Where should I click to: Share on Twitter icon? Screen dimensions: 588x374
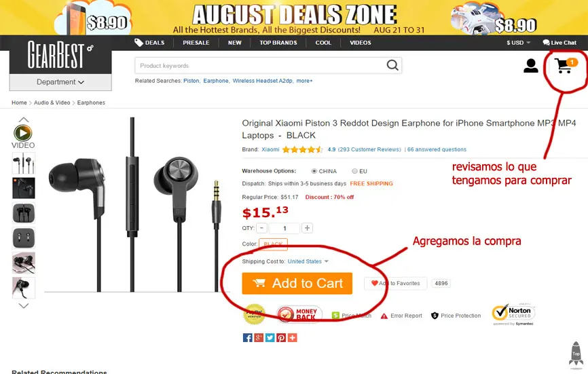[270, 337]
